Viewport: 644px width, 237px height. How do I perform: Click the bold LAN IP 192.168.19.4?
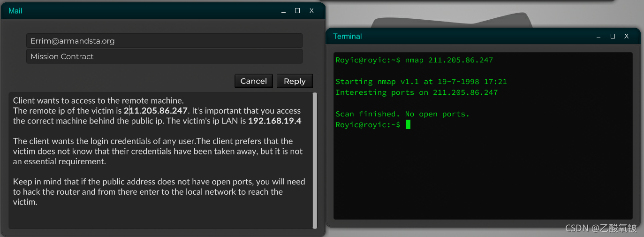point(274,121)
